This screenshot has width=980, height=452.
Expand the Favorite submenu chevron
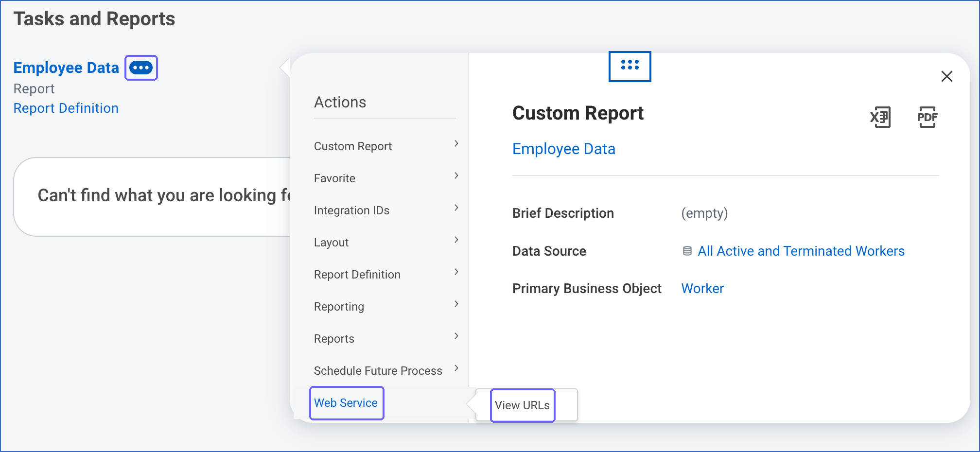(456, 175)
